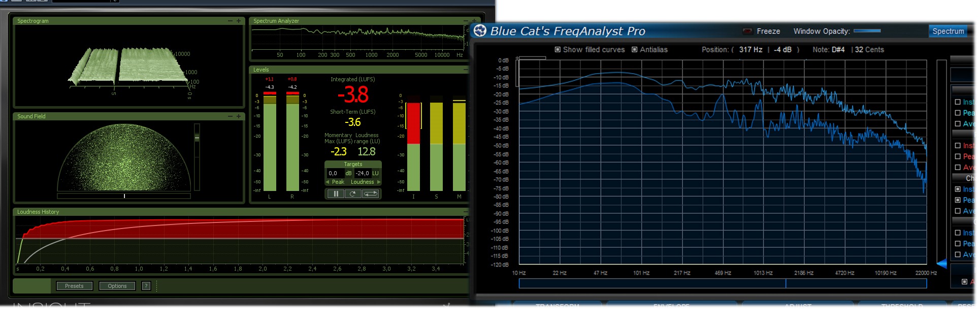This screenshot has height=325, width=980.
Task: Click the right channel peak value +0.8
Action: click(292, 79)
